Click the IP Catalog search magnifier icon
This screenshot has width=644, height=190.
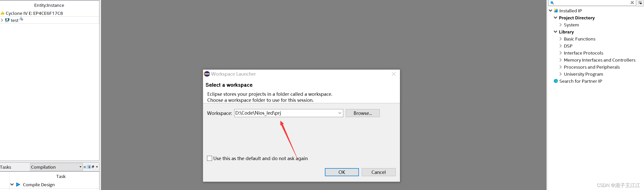click(552, 3)
